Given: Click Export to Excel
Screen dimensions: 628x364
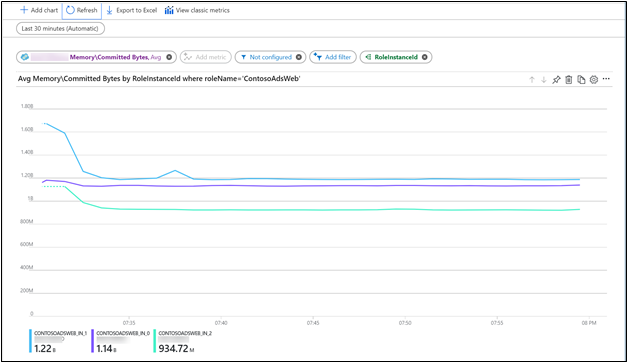Looking at the screenshot, I should pos(132,10).
